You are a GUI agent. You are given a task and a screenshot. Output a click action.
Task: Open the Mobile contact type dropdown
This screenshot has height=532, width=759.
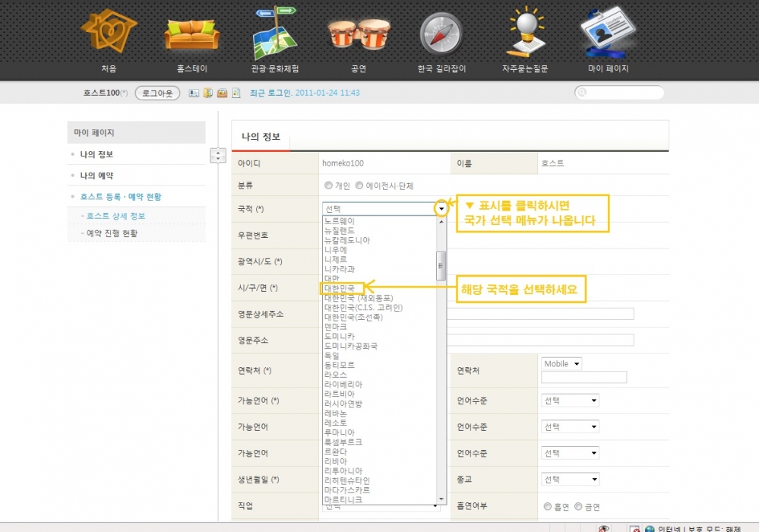561,363
